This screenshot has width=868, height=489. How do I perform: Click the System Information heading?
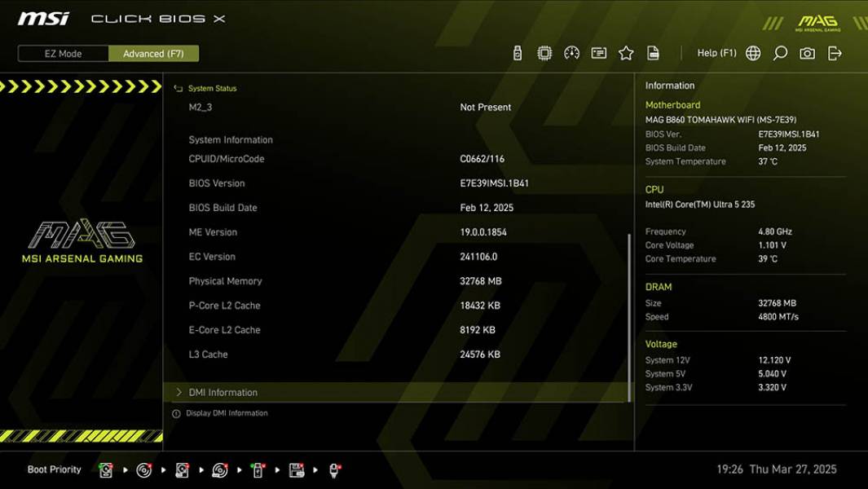(231, 140)
